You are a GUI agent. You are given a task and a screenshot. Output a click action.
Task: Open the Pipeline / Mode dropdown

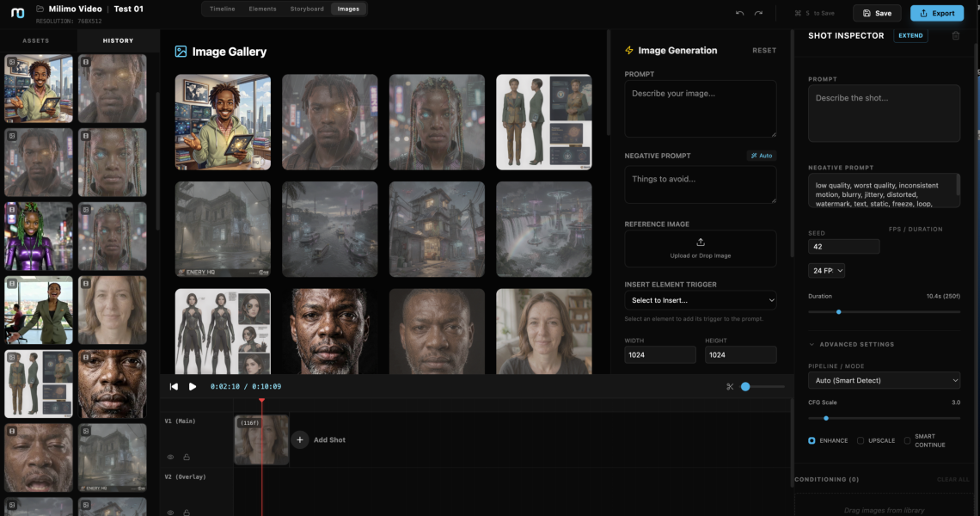click(884, 380)
